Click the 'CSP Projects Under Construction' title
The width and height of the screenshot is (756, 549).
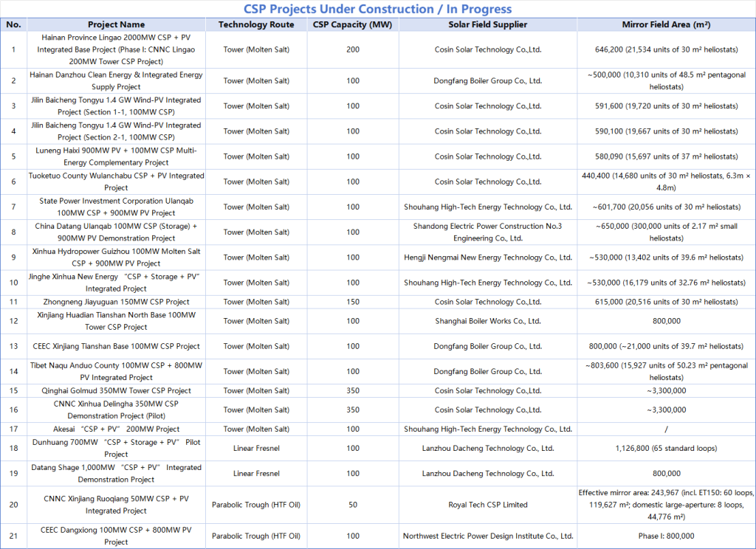click(x=377, y=9)
